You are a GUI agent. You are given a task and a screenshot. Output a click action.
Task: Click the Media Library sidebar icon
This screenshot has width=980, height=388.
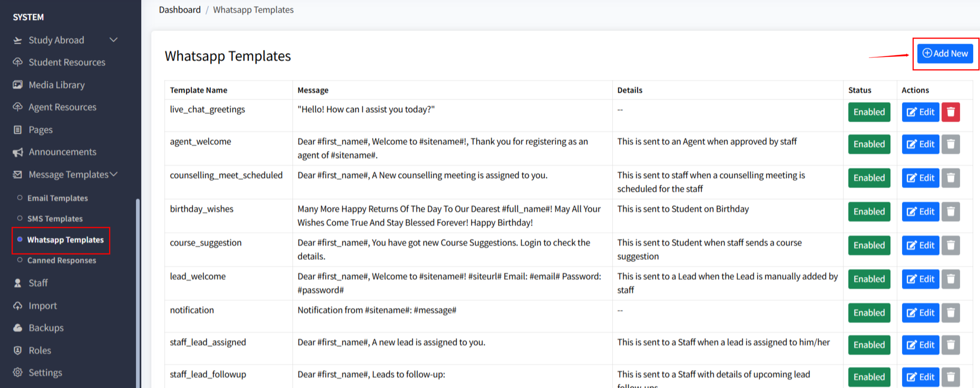[18, 85]
